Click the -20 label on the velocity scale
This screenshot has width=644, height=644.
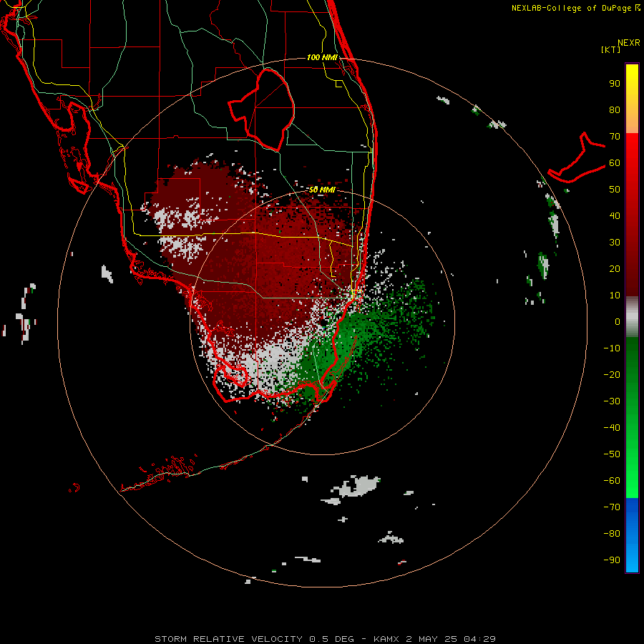pos(612,375)
